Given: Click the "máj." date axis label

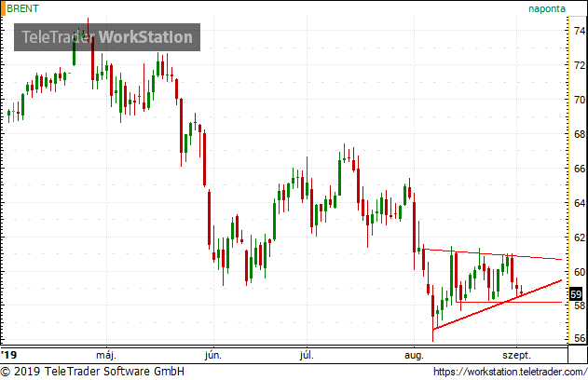Looking at the screenshot, I should (x=106, y=355).
